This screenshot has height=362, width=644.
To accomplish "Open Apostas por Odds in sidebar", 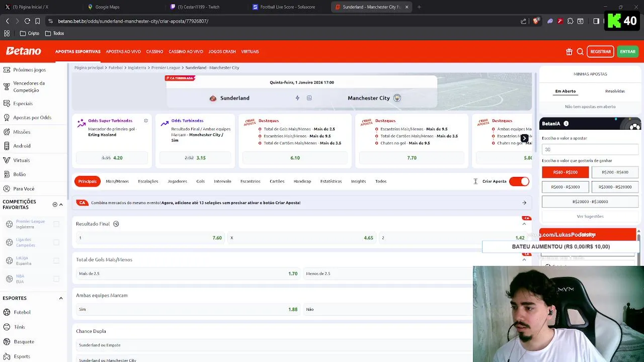I will click(32, 118).
